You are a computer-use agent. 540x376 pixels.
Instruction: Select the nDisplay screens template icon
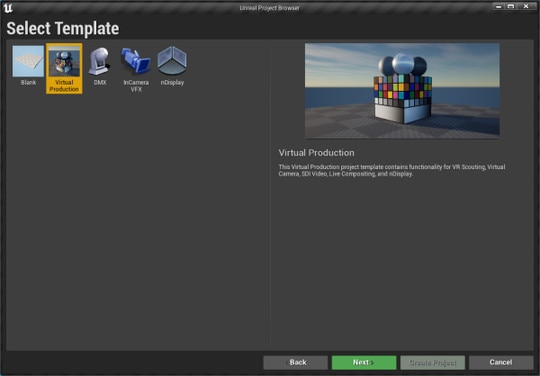(x=172, y=61)
